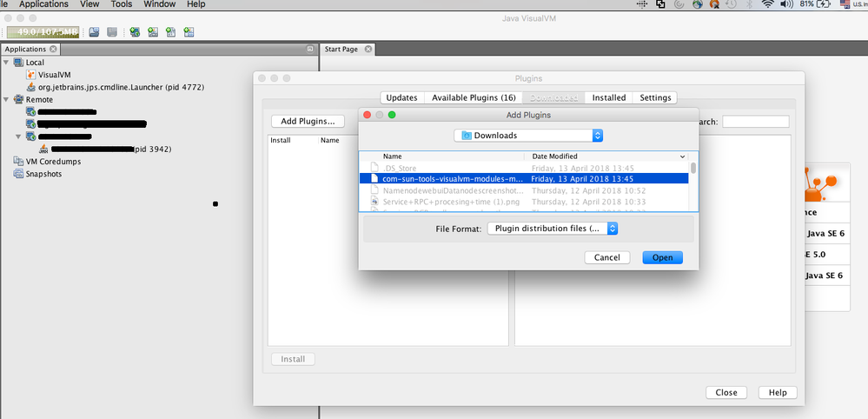The width and height of the screenshot is (868, 419).
Task: Click the JMX application icon for pid 3942
Action: pos(43,149)
